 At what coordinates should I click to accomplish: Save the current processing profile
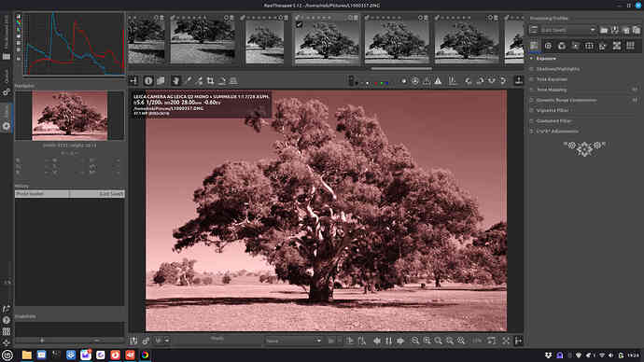coord(614,30)
